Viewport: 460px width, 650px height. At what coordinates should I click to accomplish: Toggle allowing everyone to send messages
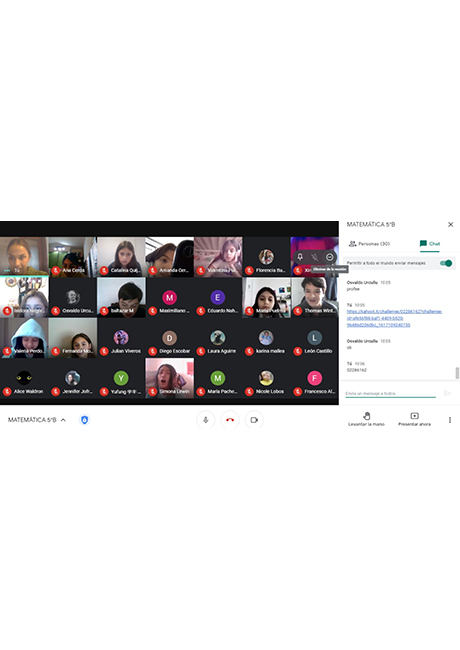pyautogui.click(x=446, y=263)
